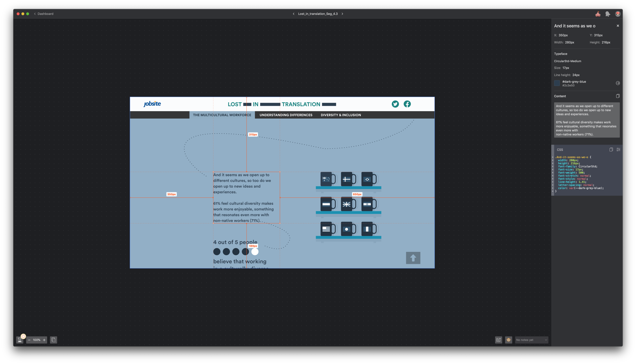636x364 pixels.
Task: Select the paragraph text layer 'And it seems'
Action: [x=246, y=197]
